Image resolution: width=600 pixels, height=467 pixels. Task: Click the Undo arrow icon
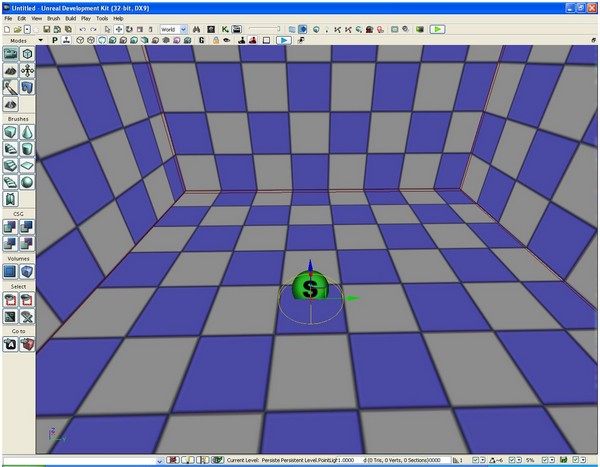click(82, 29)
